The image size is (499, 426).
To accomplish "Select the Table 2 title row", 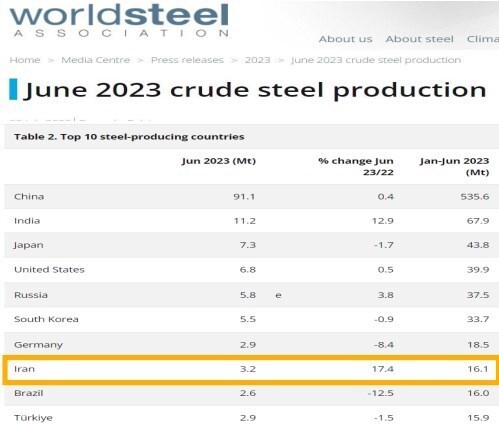I will pyautogui.click(x=251, y=137).
